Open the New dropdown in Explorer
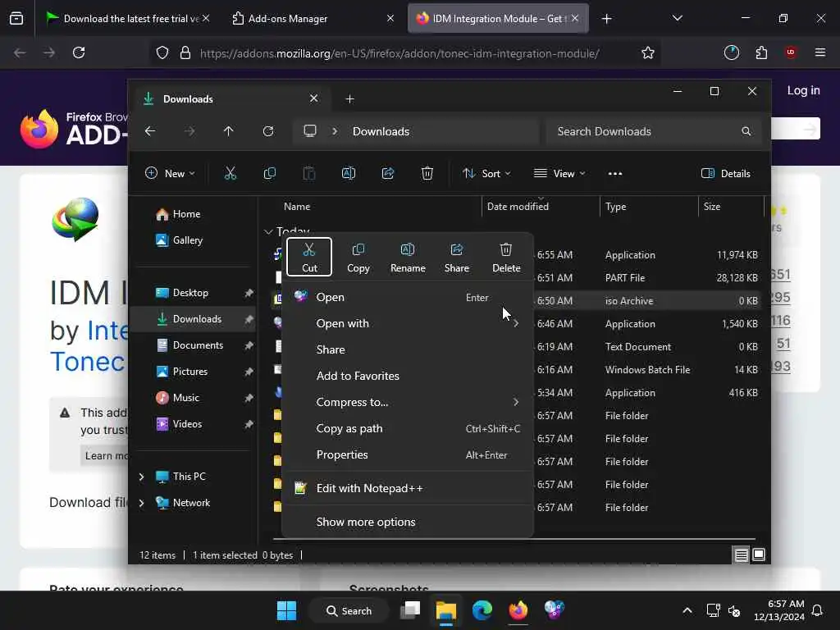 click(170, 174)
